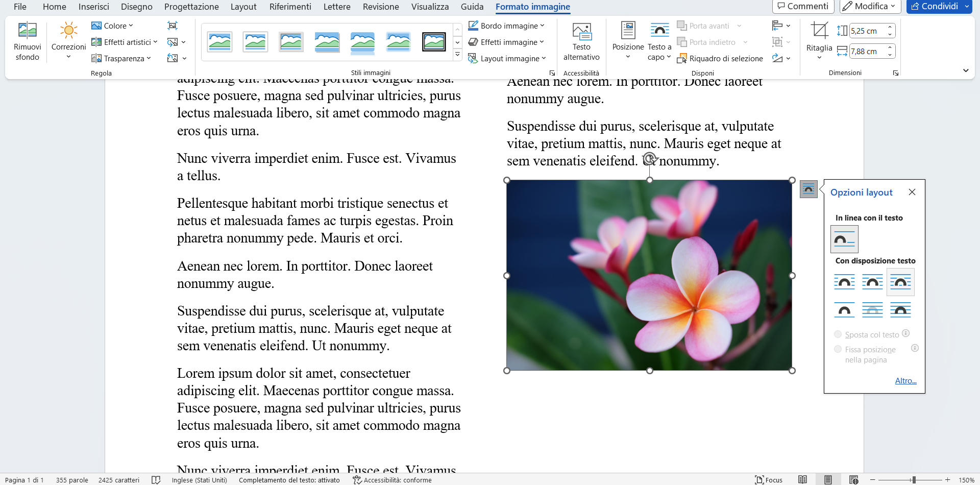Click the Altro... link in Opzioni layout
The width and height of the screenshot is (980, 485).
[x=905, y=380]
